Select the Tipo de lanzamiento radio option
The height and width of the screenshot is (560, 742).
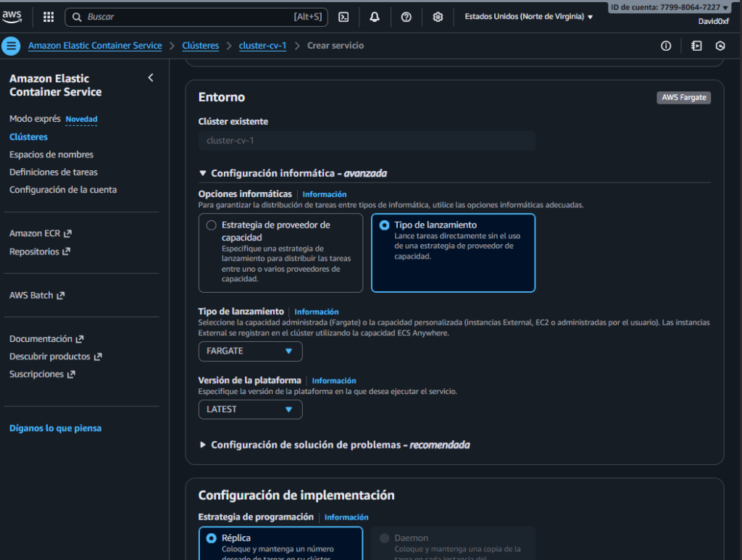[384, 225]
